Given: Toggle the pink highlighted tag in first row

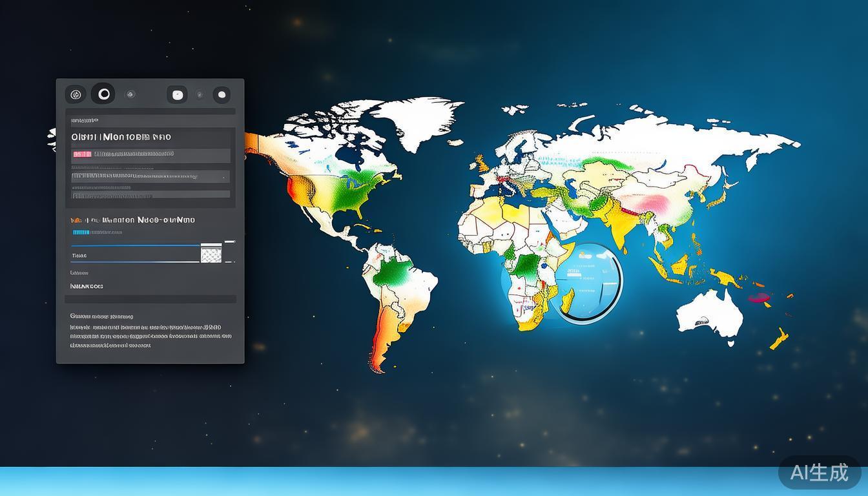Looking at the screenshot, I should tap(82, 154).
